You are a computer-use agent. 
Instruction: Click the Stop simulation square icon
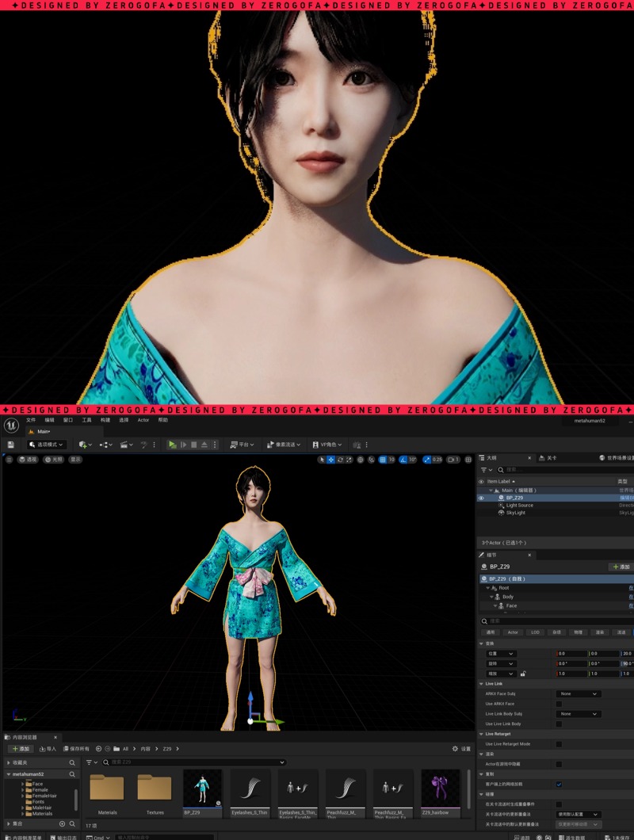[193, 445]
